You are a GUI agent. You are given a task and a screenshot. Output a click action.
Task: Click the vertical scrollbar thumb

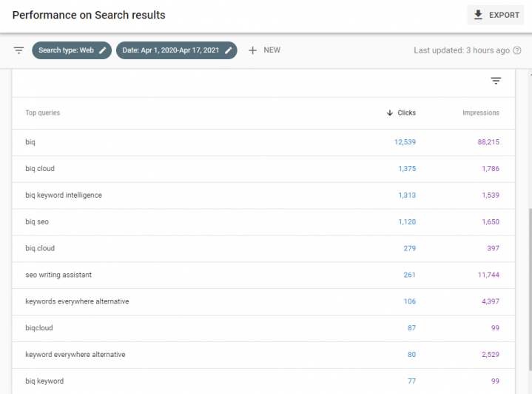530,290
